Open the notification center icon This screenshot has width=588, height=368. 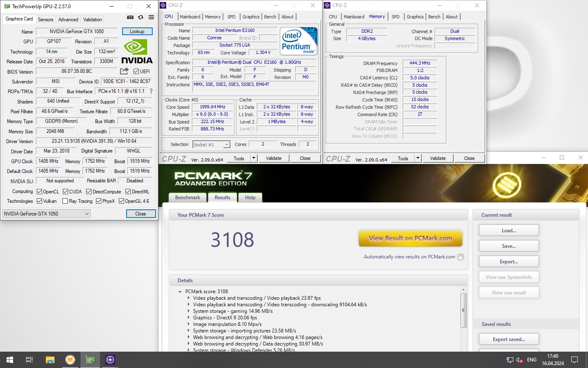point(575,360)
